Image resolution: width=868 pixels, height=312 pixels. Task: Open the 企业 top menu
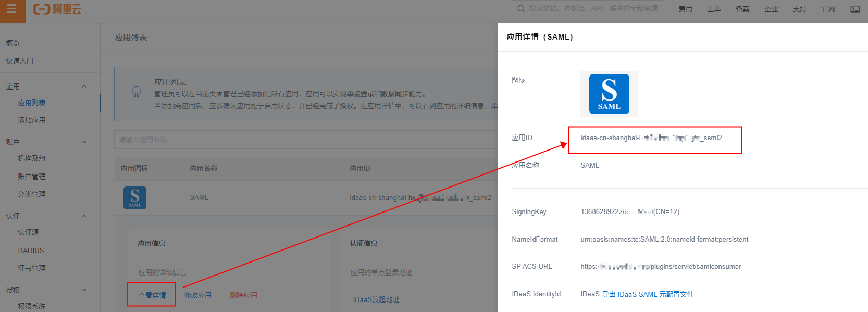pos(771,9)
